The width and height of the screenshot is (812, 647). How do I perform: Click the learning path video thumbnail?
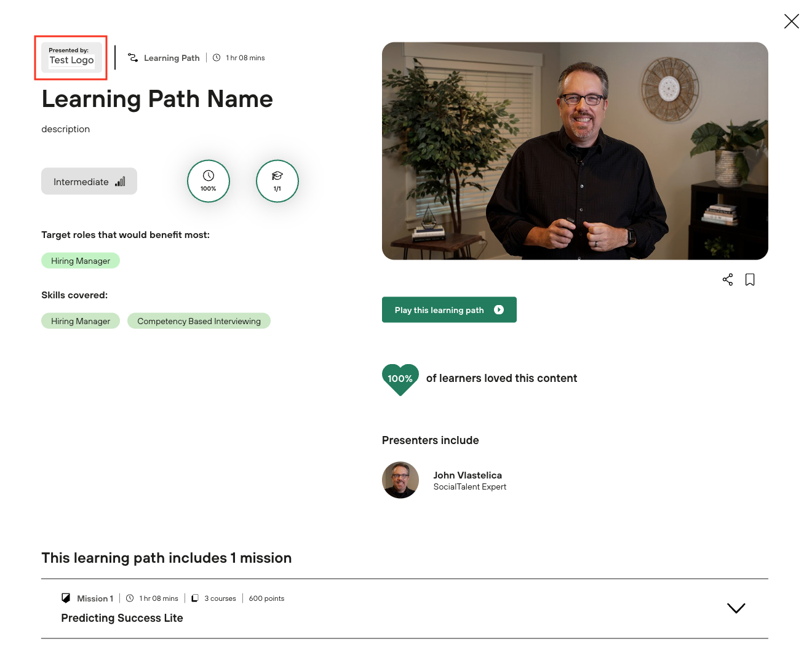point(575,151)
